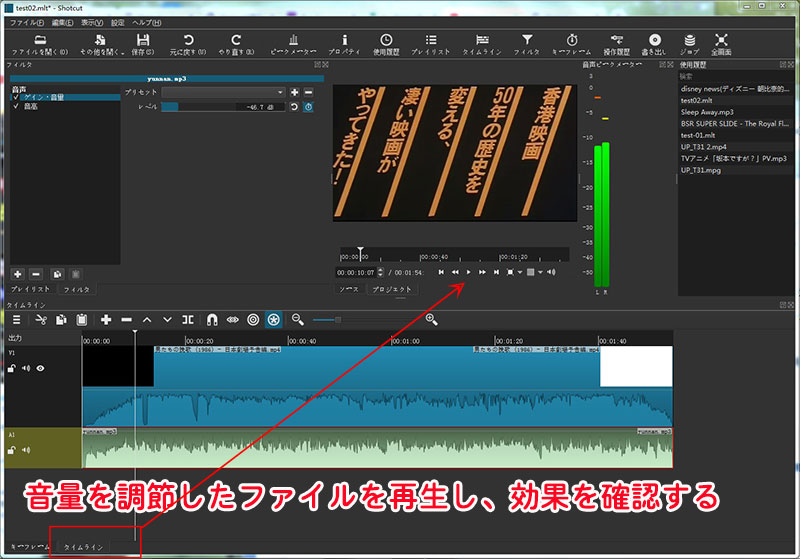Click the Open File (ファイルを開く) toolbar icon

point(40,40)
